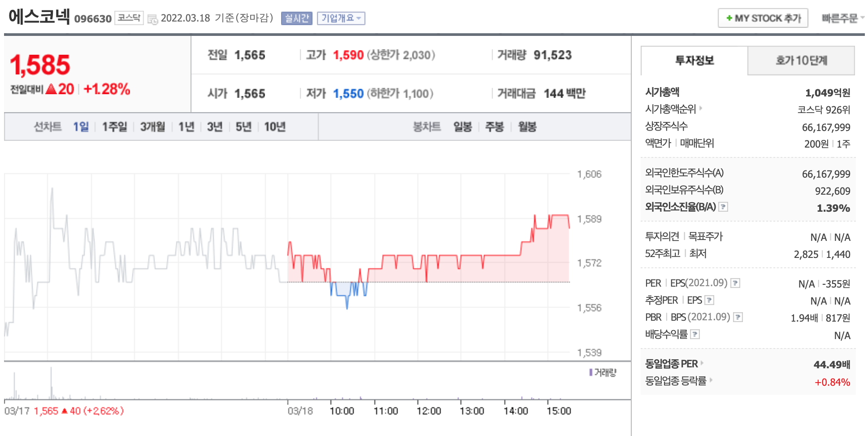Click the 에스코넥 stock name heading
868x436 pixels.
[39, 17]
